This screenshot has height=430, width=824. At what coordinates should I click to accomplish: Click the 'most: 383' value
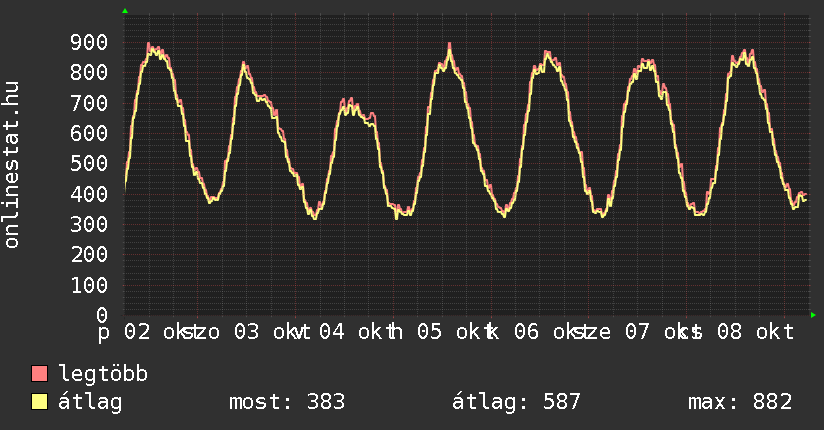pos(287,402)
